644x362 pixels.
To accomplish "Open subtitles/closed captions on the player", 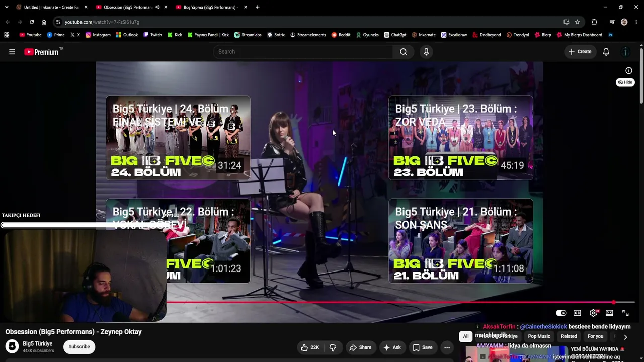I will (577, 313).
